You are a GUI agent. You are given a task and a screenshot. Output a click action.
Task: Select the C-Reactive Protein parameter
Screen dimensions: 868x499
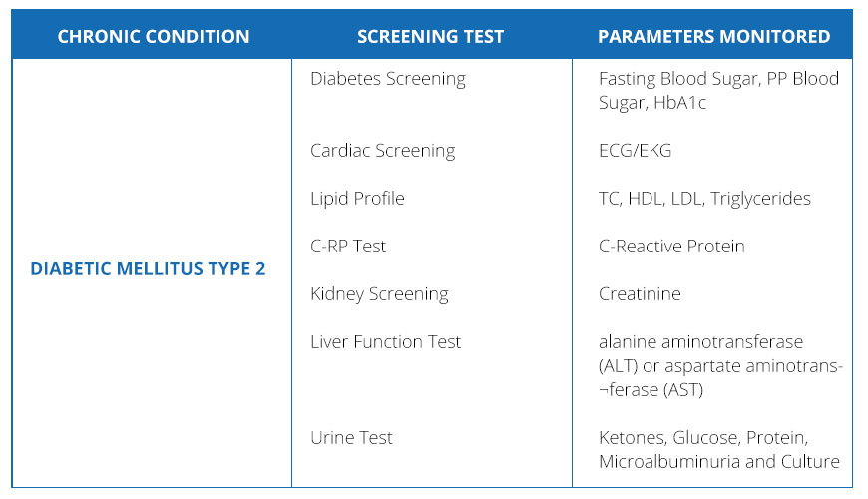coord(671,247)
